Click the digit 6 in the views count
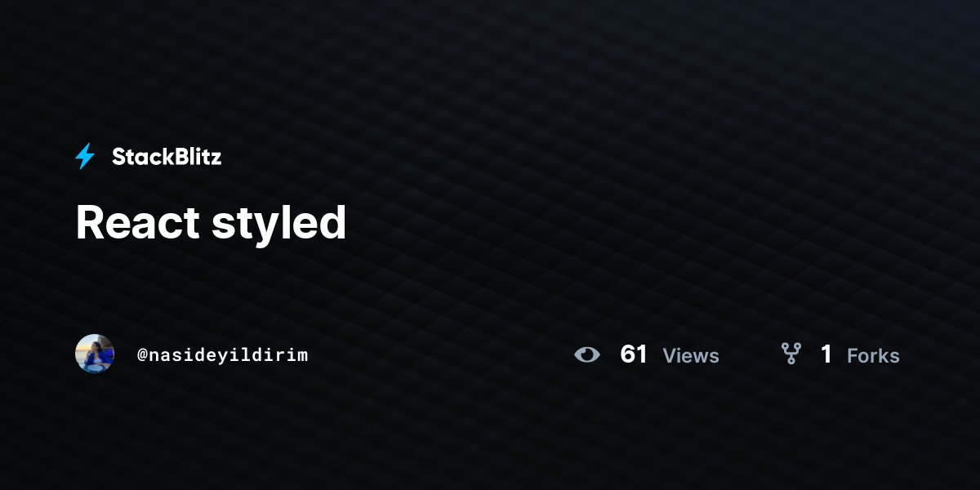Image resolution: width=980 pixels, height=490 pixels. [627, 354]
